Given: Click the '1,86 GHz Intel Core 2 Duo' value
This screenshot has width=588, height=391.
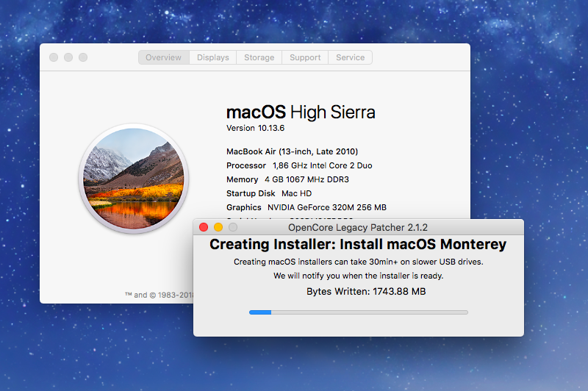Looking at the screenshot, I should (323, 165).
